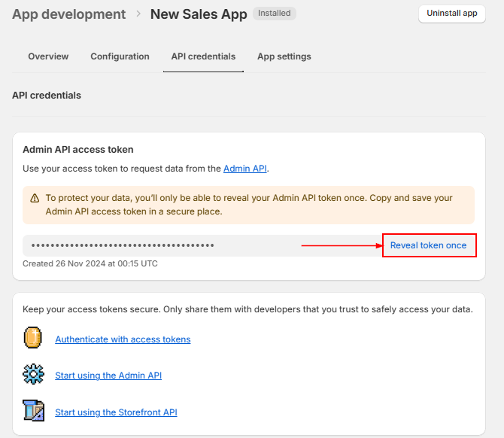Open the Admin API inline link
The width and height of the screenshot is (504, 438).
[x=244, y=169]
